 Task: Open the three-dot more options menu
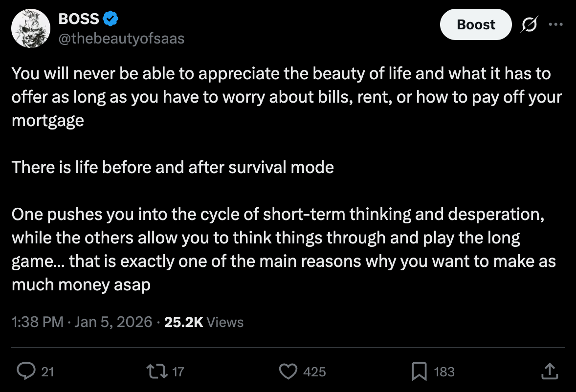[x=555, y=24]
